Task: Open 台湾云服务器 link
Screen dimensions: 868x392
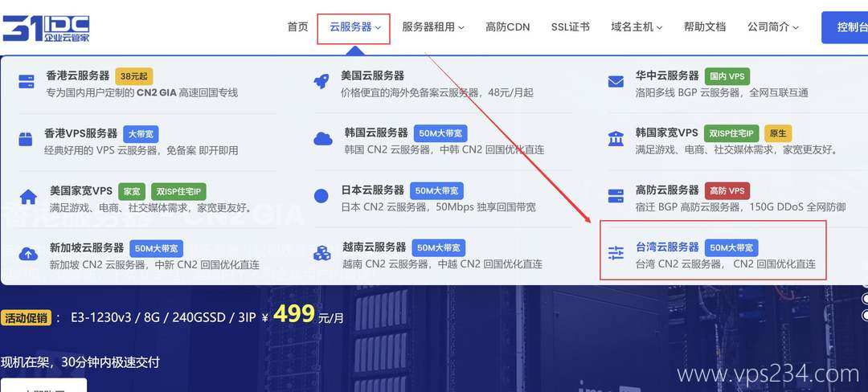Action: point(668,247)
